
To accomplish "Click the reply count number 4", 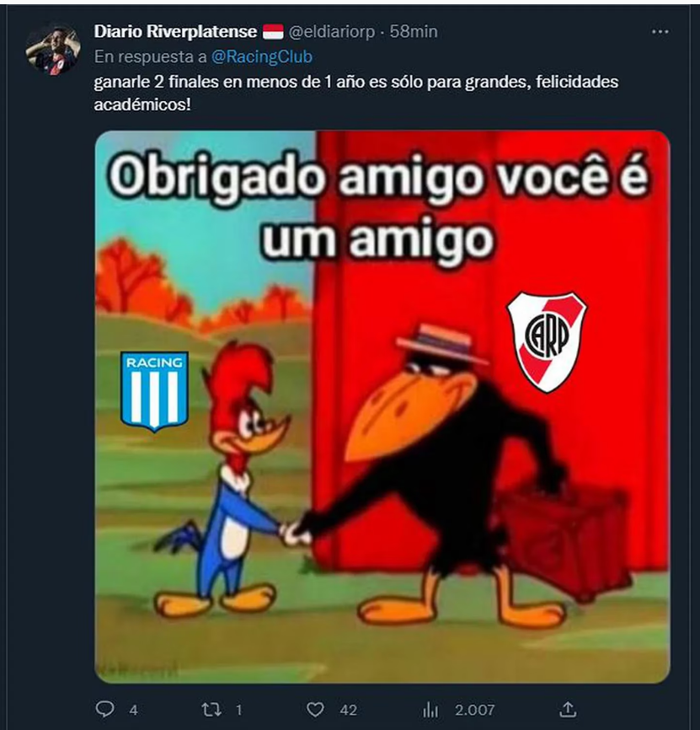I will coord(133,710).
